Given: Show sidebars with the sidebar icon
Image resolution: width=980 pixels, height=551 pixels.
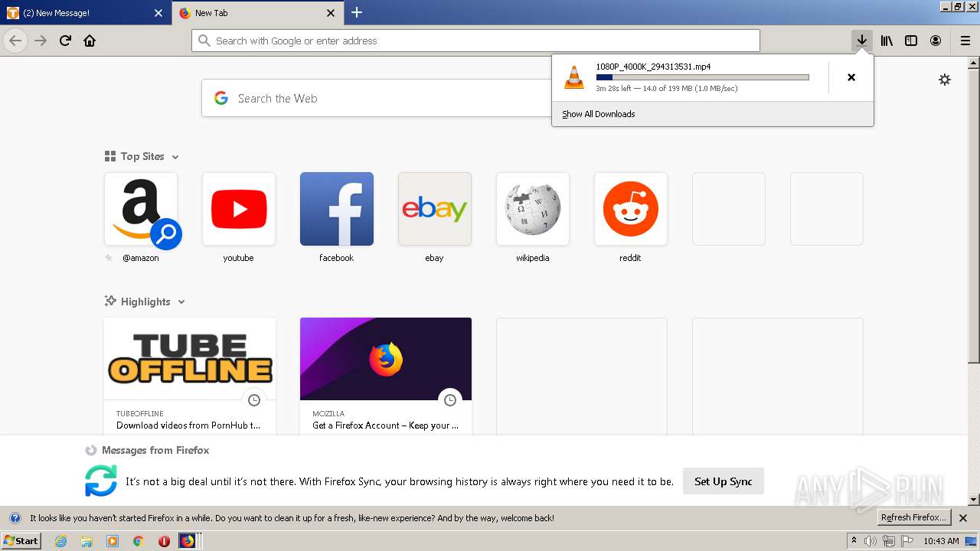Looking at the screenshot, I should point(911,41).
